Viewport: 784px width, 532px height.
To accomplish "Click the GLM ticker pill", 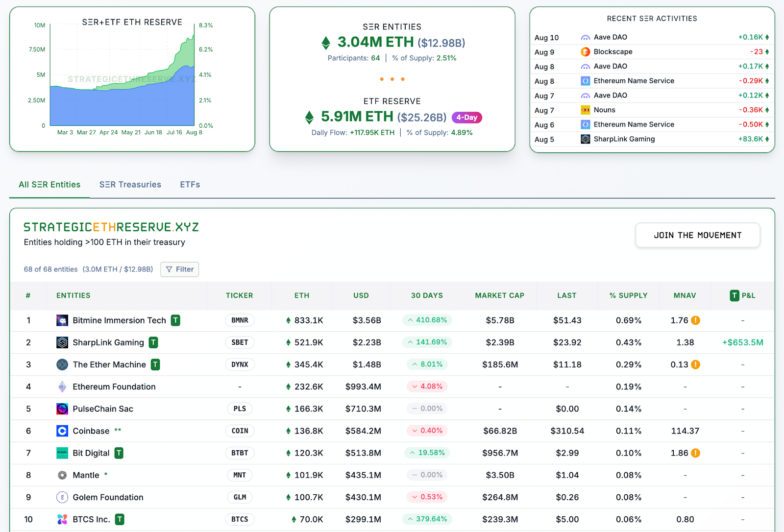I will pos(240,497).
